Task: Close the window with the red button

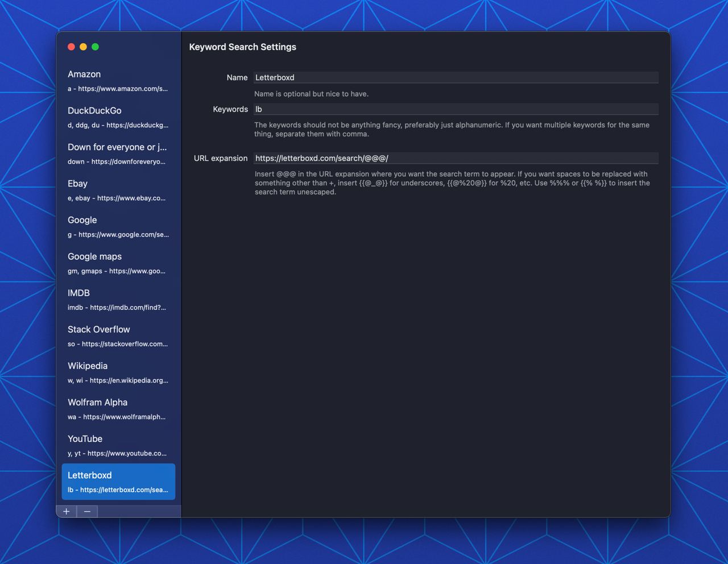Action: point(71,47)
